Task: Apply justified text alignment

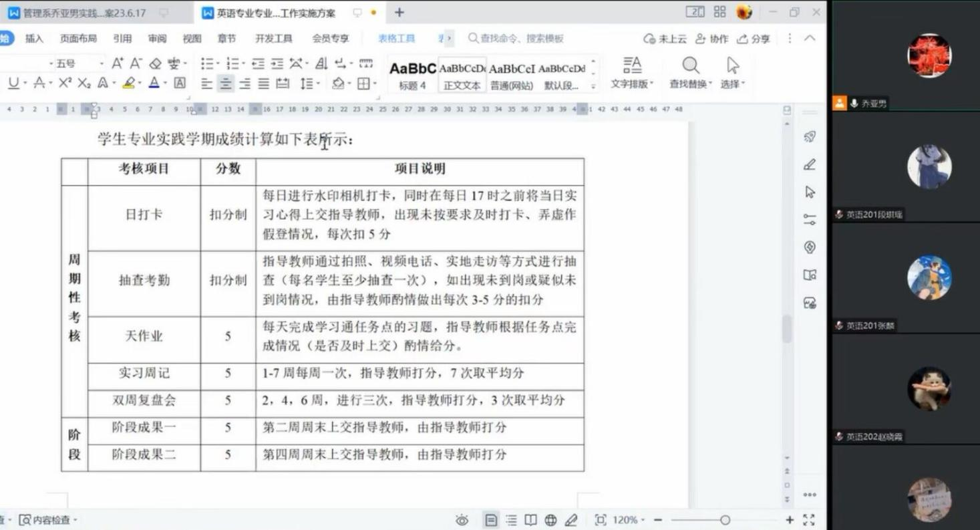Action: coord(264,84)
